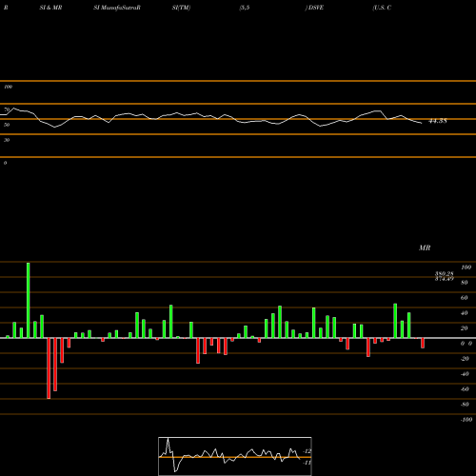Click the 60 axis label on MR chart

click(464, 298)
